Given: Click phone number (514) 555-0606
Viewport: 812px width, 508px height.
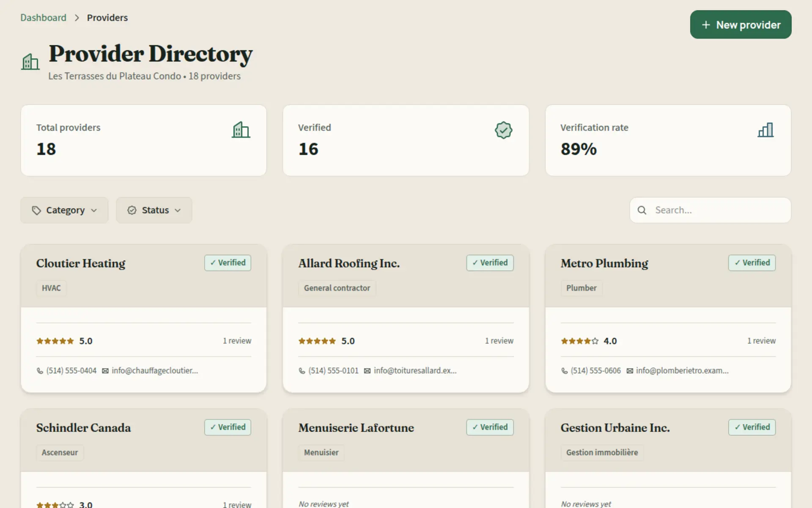Looking at the screenshot, I should tap(596, 371).
